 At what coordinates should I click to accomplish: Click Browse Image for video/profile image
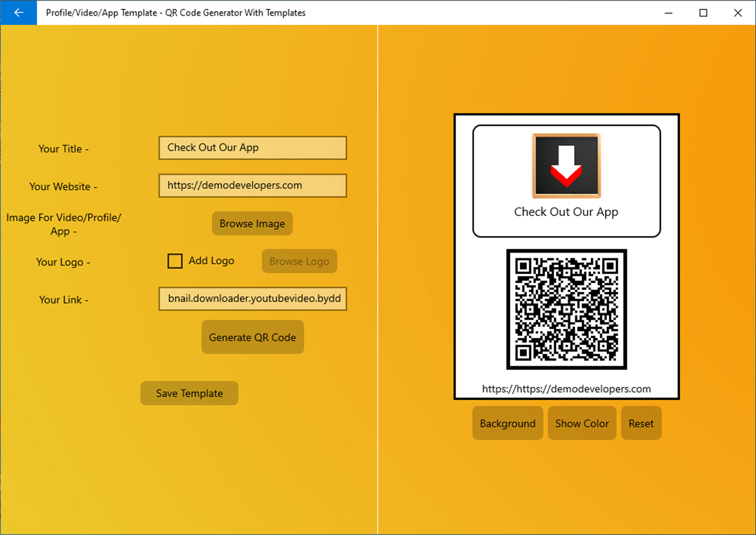252,223
